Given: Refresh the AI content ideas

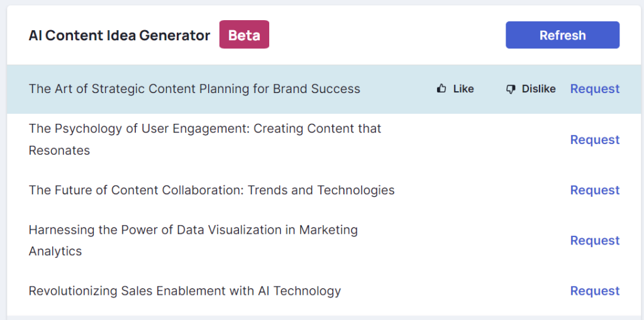Looking at the screenshot, I should (562, 35).
